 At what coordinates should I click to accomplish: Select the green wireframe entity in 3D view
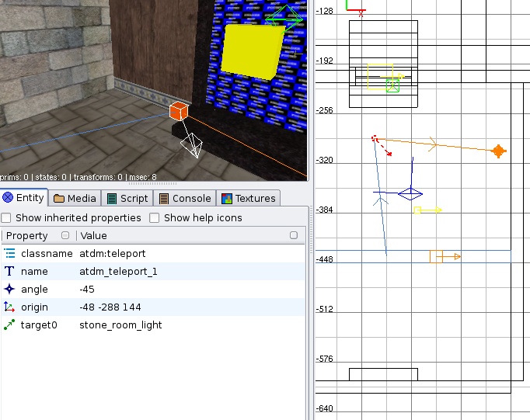[x=284, y=19]
